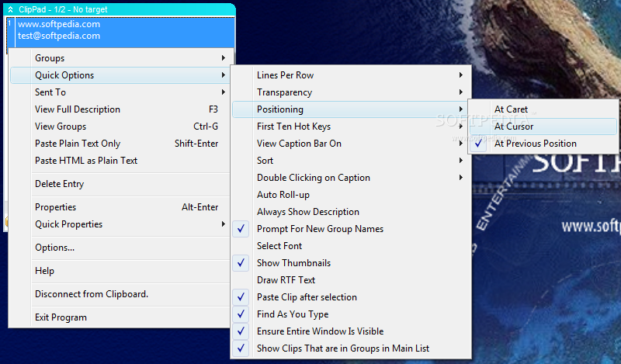Select At Previous Position option

(543, 144)
